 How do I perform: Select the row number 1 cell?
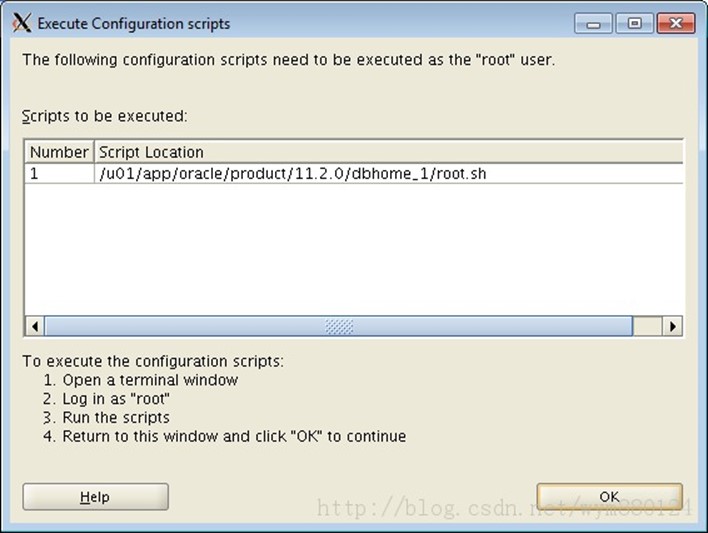(59, 173)
